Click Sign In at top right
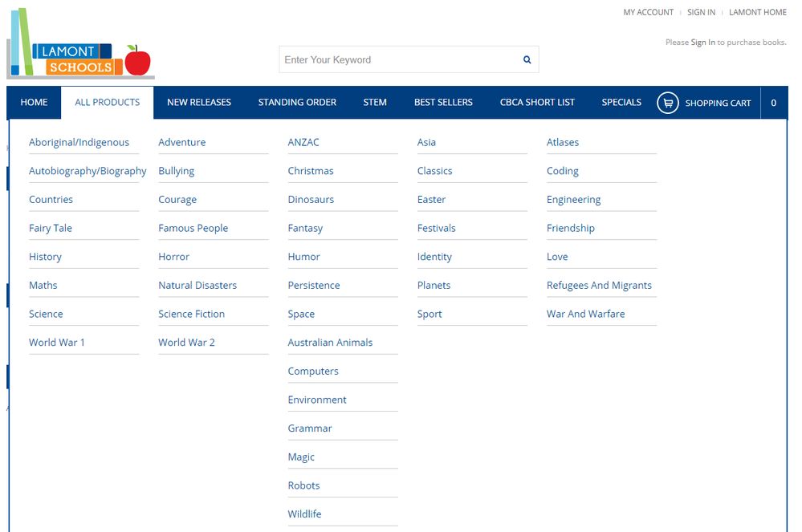Image resolution: width=802 pixels, height=532 pixels. click(701, 12)
